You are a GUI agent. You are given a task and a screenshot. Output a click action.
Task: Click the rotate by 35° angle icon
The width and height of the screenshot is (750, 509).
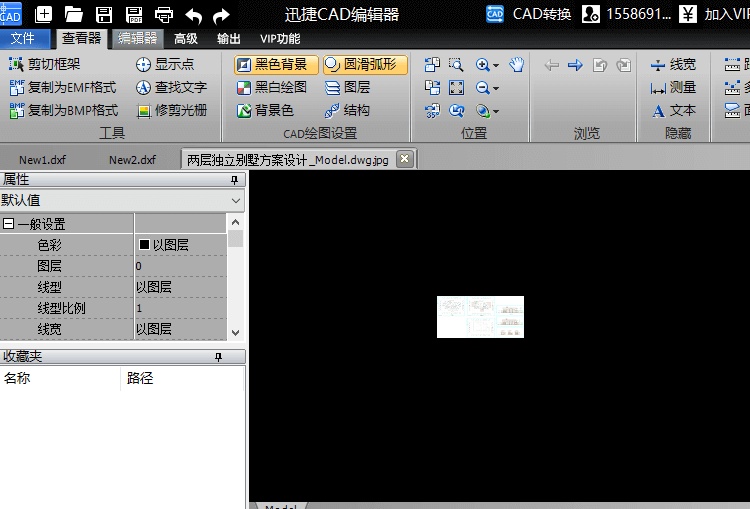pos(432,111)
